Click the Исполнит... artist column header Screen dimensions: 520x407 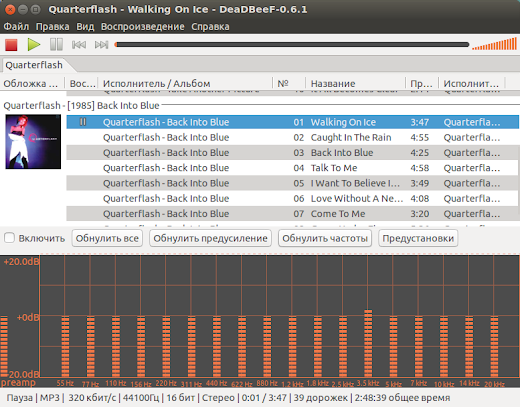point(471,83)
